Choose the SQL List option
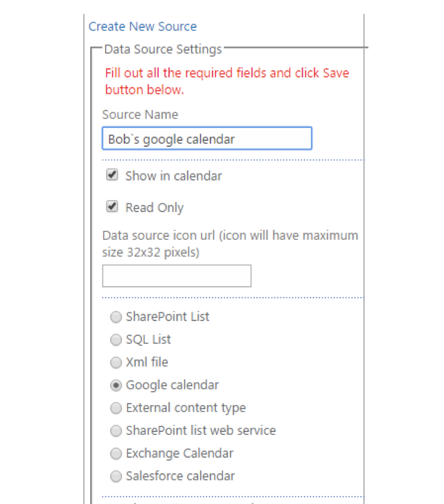This screenshot has width=444, height=504. pos(115,340)
